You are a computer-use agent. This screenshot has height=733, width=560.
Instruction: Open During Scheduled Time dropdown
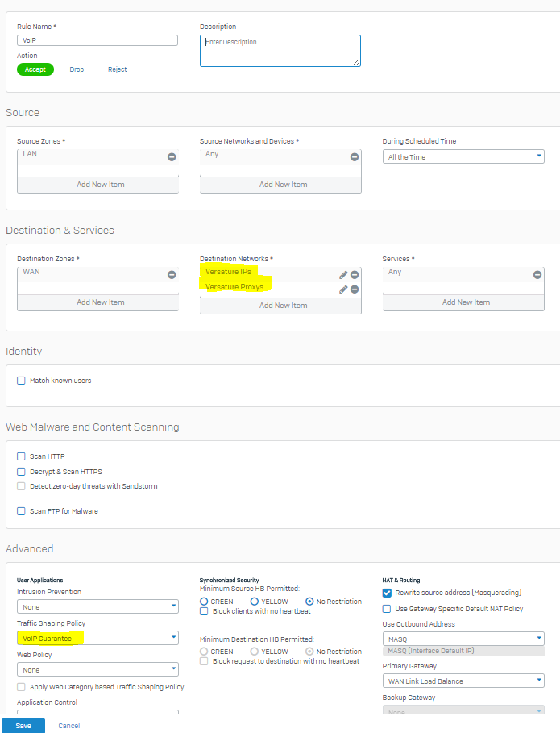(463, 156)
